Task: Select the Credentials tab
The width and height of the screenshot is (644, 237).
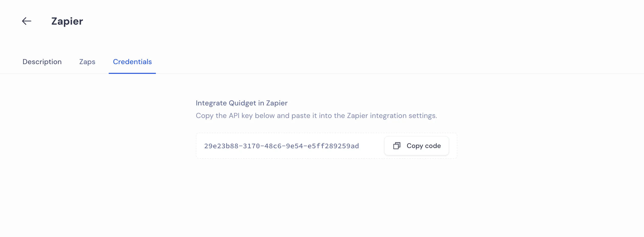Action: (x=132, y=62)
